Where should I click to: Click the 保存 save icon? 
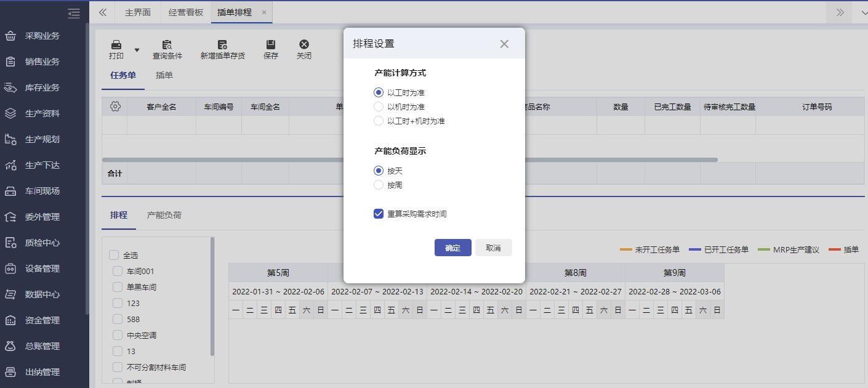point(270,45)
